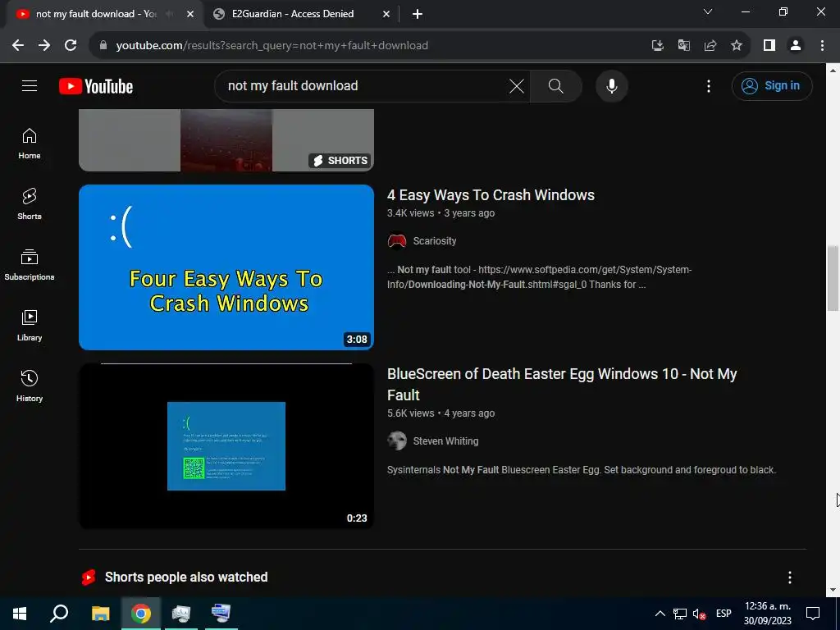Open the notification center icon

point(813,614)
